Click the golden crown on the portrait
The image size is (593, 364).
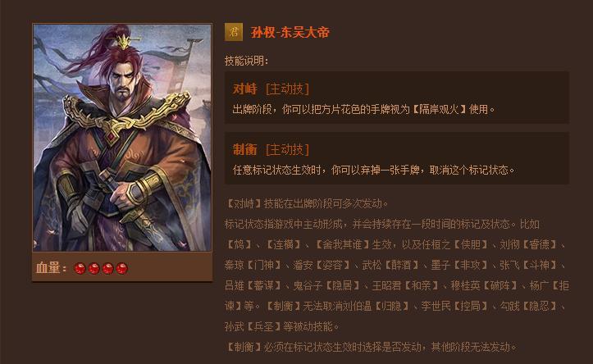point(124,41)
